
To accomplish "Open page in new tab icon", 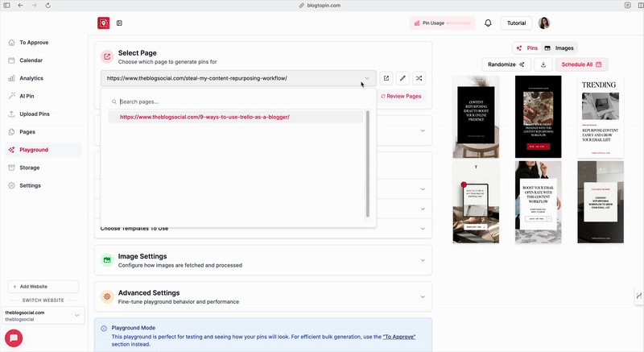I will click(386, 78).
